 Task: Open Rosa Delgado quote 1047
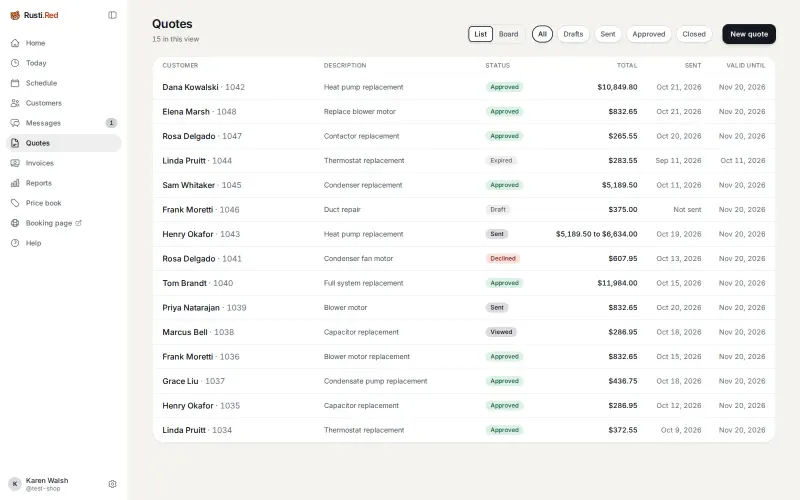pos(464,136)
